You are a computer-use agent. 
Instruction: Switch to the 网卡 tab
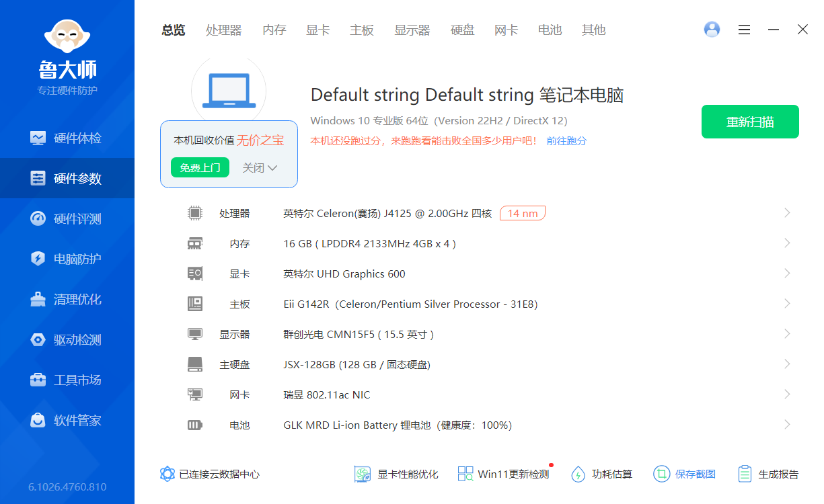[507, 30]
